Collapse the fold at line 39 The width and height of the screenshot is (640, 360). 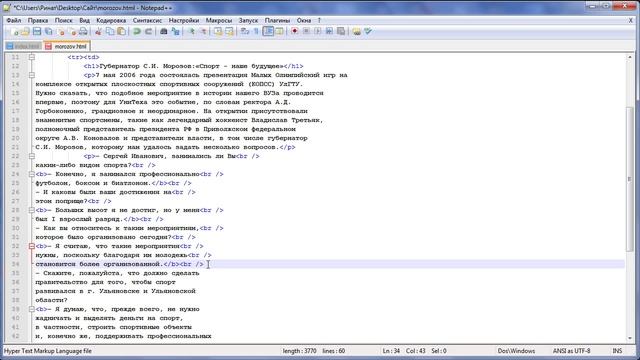[x=31, y=309]
